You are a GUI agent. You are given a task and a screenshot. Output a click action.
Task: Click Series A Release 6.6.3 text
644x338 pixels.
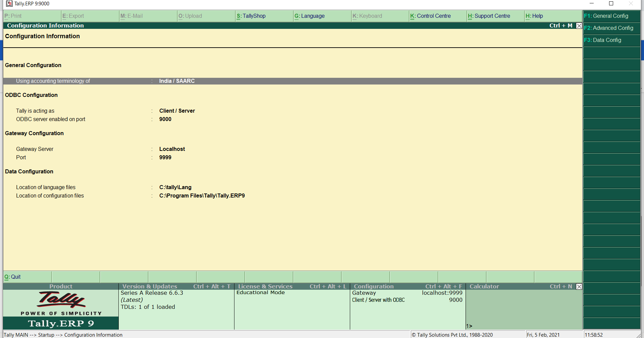coord(152,293)
